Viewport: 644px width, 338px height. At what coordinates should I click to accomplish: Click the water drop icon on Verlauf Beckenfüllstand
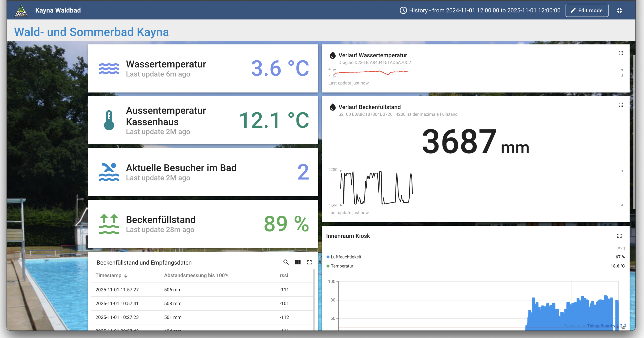pyautogui.click(x=333, y=107)
